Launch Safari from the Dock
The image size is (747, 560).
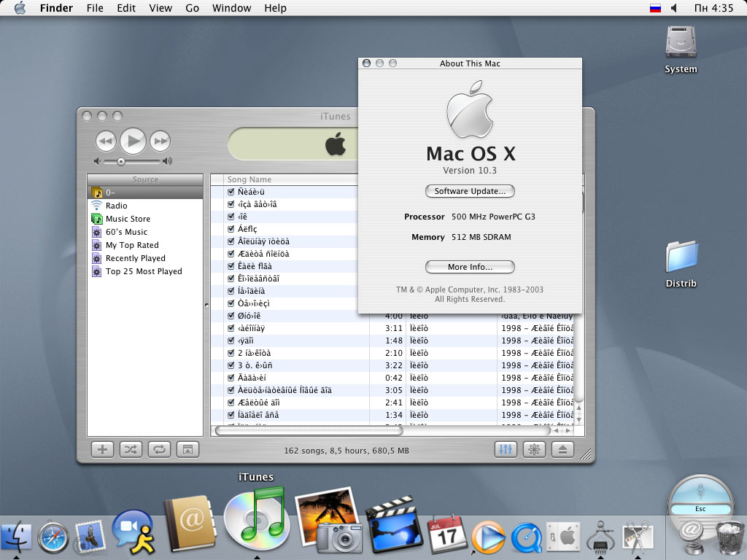[x=53, y=537]
